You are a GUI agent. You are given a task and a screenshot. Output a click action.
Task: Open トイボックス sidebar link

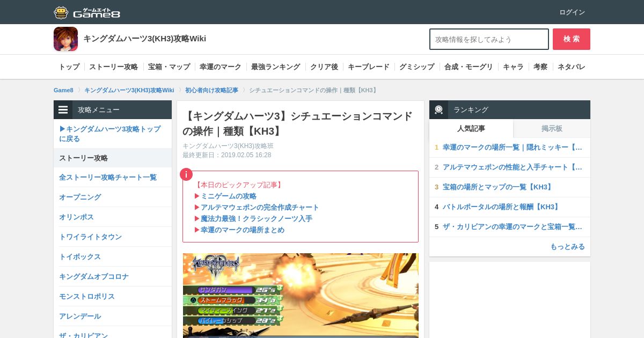(80, 256)
